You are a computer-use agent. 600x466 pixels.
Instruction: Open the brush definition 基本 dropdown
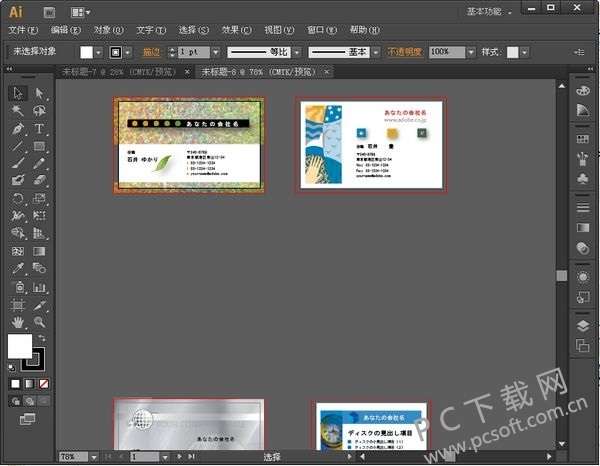(376, 52)
